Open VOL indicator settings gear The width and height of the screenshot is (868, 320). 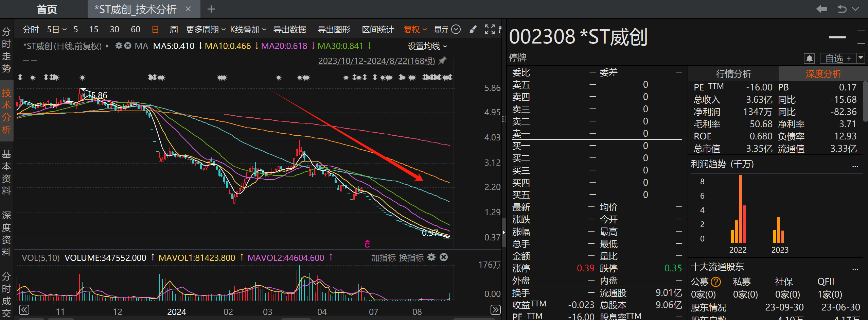(431, 257)
